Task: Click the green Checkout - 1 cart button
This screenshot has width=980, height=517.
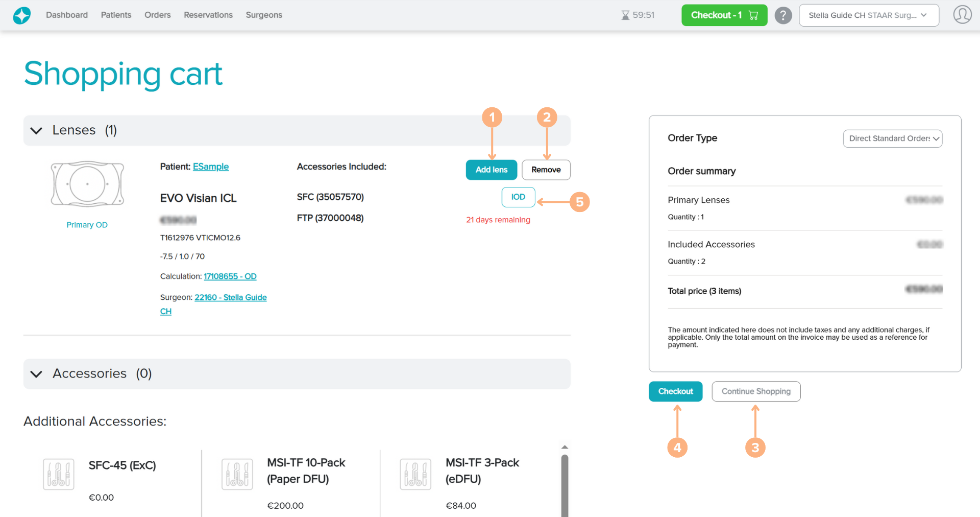Action: click(724, 15)
